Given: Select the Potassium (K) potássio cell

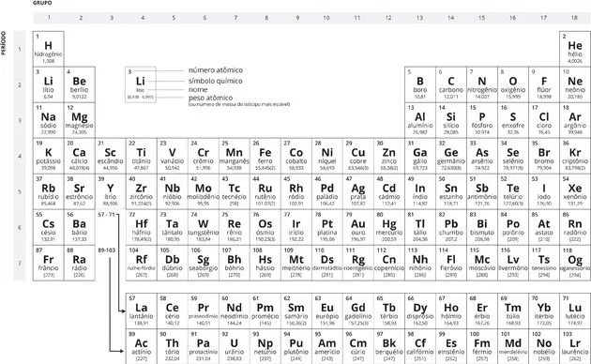Looking at the screenshot, I should [x=48, y=156].
